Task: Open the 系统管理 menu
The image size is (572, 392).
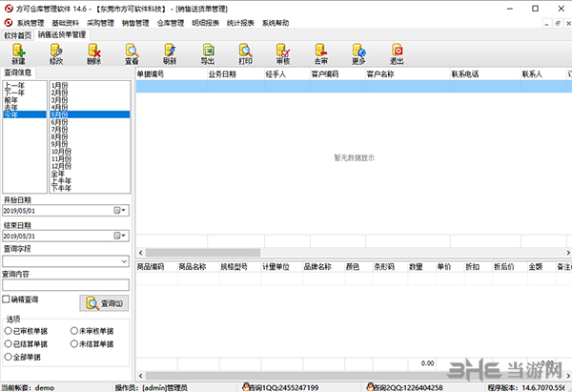Action: click(x=31, y=23)
